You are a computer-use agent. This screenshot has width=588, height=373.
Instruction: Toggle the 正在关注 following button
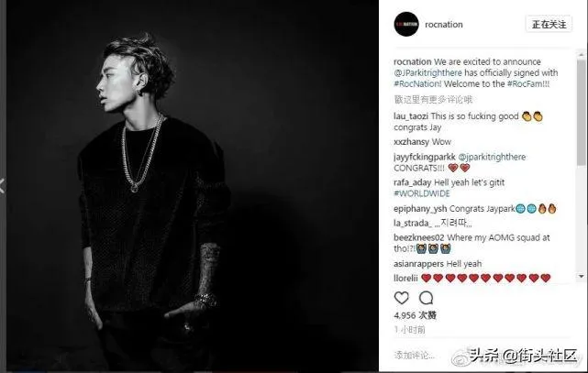tap(549, 25)
